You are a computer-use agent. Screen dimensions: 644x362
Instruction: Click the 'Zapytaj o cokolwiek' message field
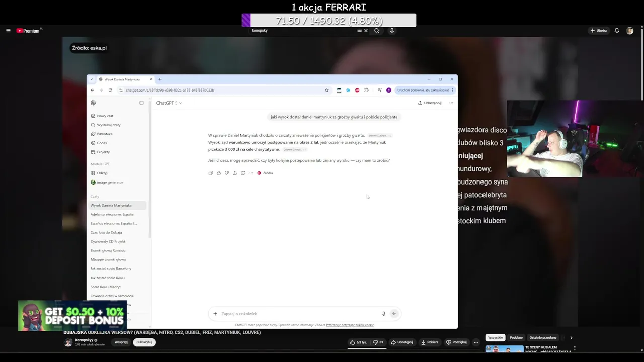tap(299, 314)
